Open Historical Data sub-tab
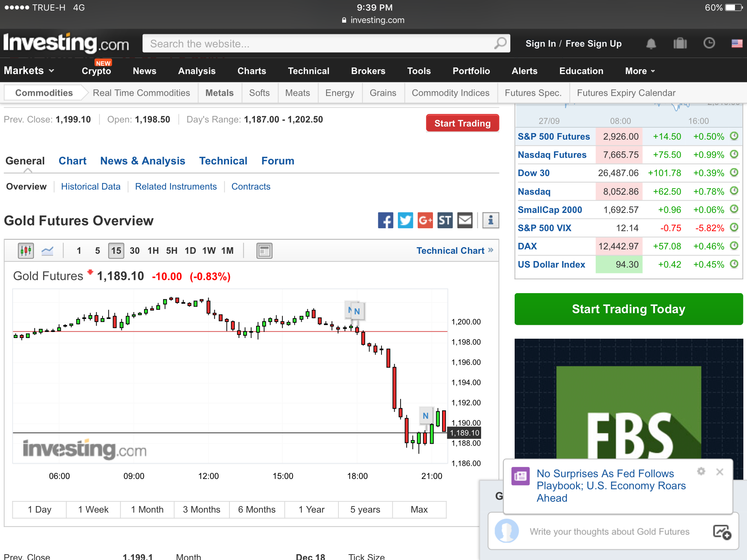The width and height of the screenshot is (747, 560). point(90,187)
